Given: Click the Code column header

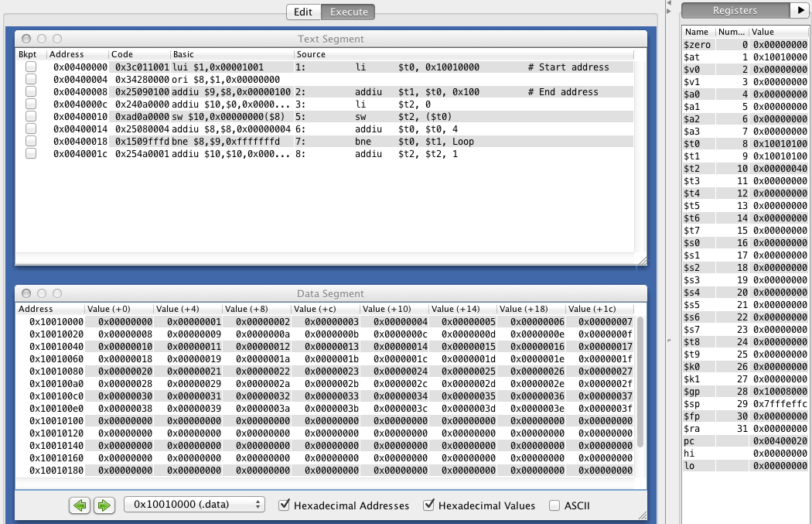Looking at the screenshot, I should 139,54.
